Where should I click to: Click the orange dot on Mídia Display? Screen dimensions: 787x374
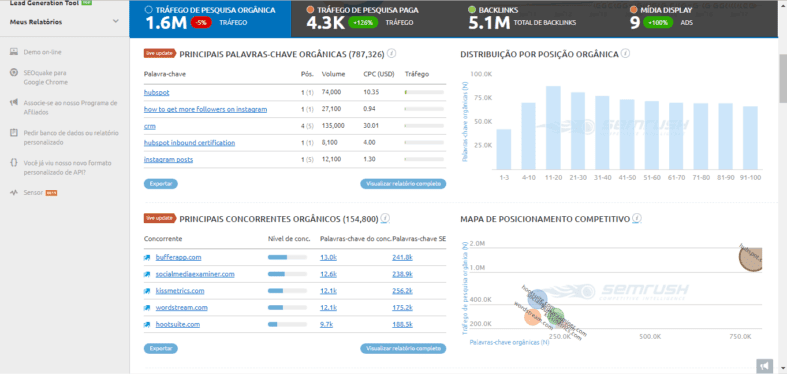click(x=633, y=10)
